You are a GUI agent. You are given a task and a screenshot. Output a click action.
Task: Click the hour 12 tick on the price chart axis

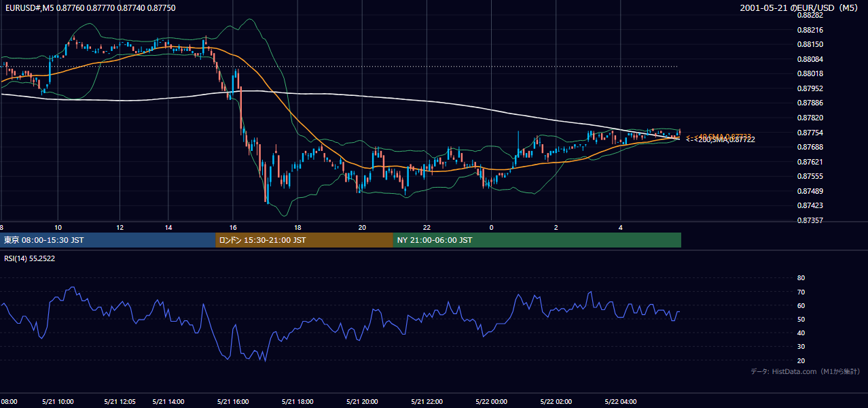(x=120, y=227)
